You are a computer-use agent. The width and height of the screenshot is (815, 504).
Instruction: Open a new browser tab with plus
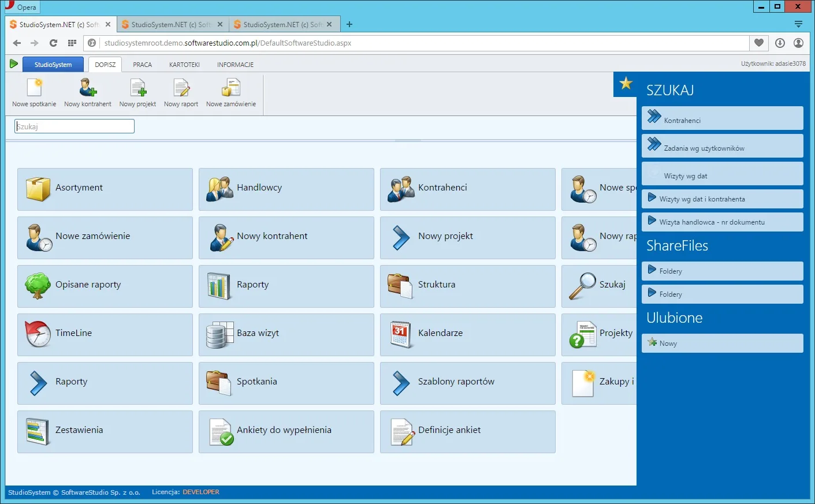(x=349, y=24)
